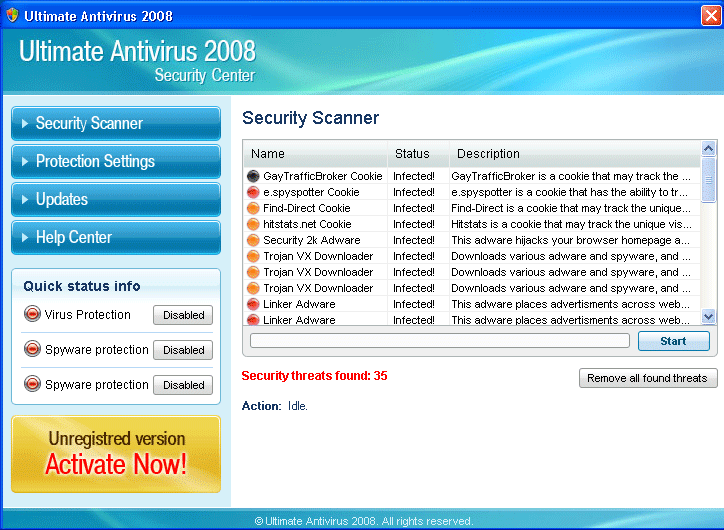The width and height of the screenshot is (724, 530).
Task: Click the Description column header
Action: point(575,154)
